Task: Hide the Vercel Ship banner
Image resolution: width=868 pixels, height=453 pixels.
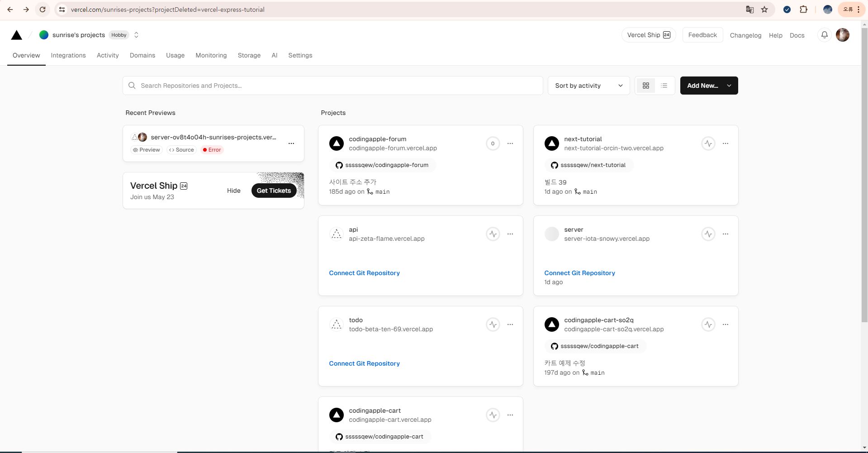Action: coord(233,191)
